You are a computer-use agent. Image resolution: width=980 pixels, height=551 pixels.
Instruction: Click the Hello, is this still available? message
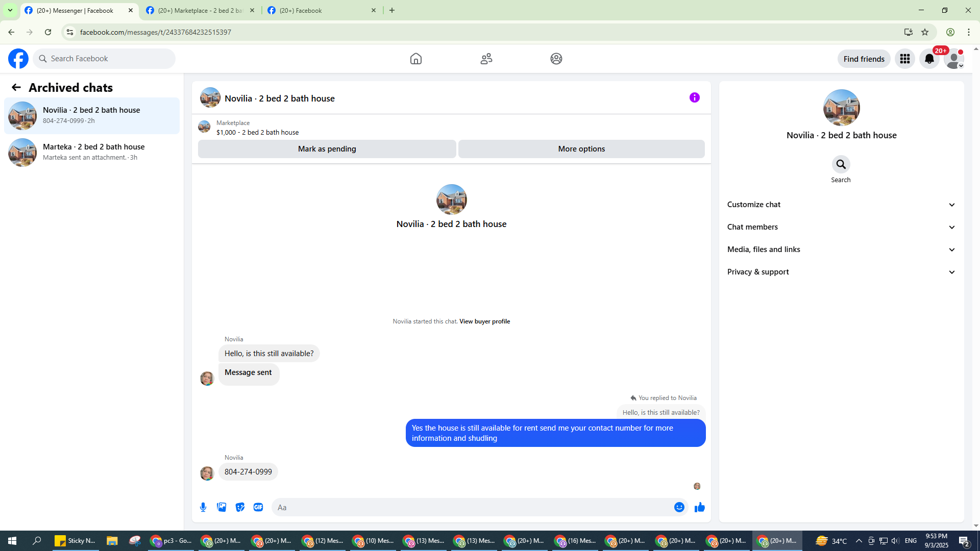pyautogui.click(x=269, y=354)
